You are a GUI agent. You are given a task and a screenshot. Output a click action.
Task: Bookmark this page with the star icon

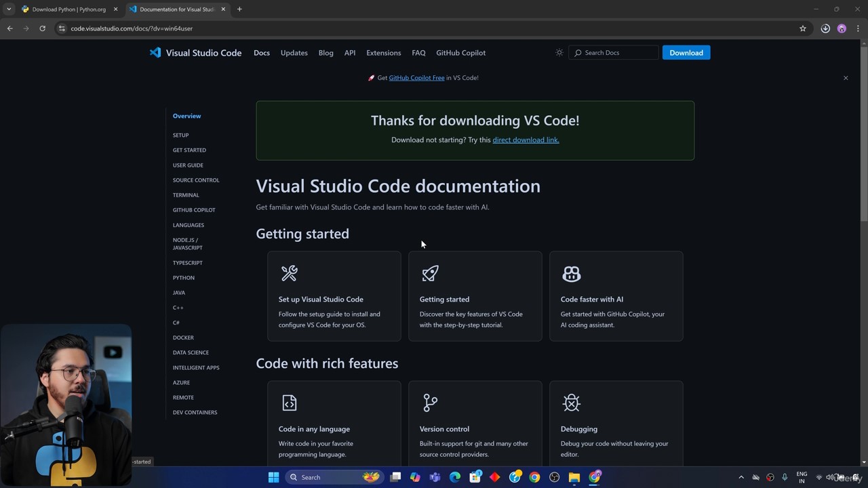803,28
